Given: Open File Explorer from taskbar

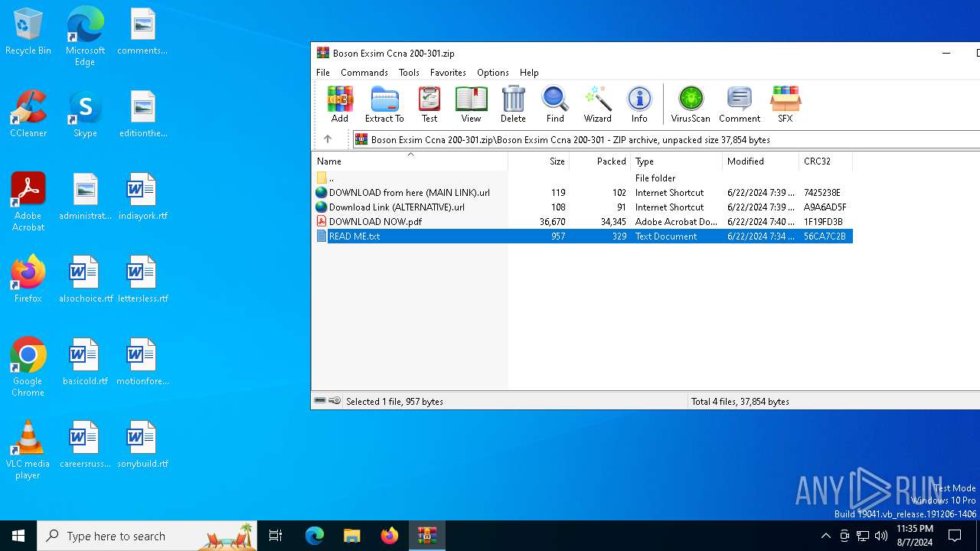Looking at the screenshot, I should click(x=351, y=536).
